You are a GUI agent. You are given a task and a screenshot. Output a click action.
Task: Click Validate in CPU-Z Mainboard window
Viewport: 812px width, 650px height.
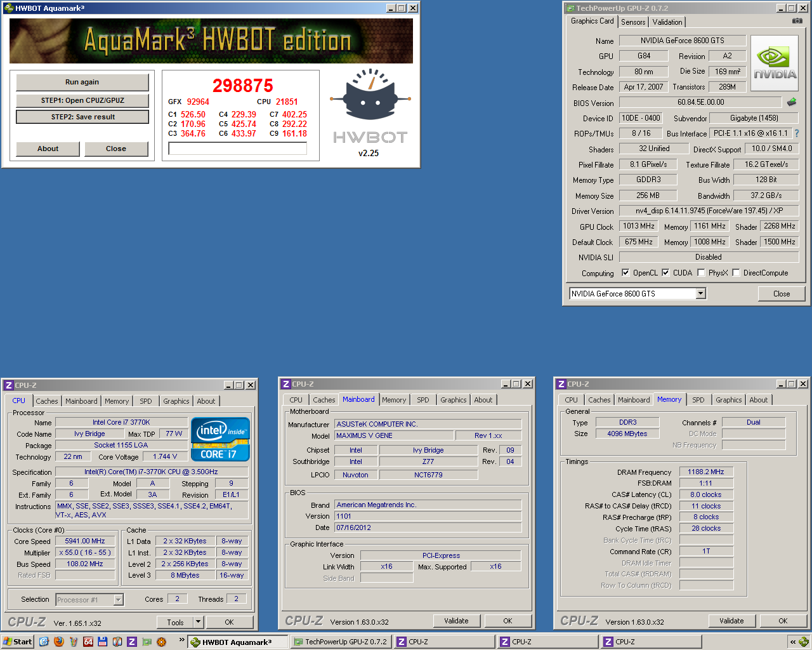(456, 621)
